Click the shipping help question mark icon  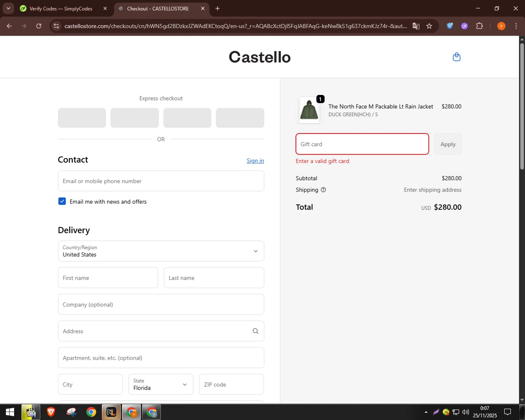coord(323,190)
